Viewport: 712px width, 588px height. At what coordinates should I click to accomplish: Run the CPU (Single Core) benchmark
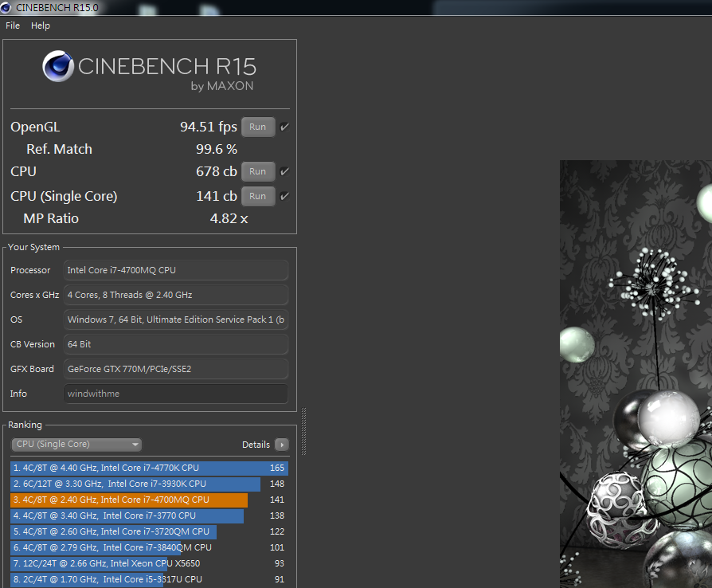pyautogui.click(x=257, y=196)
